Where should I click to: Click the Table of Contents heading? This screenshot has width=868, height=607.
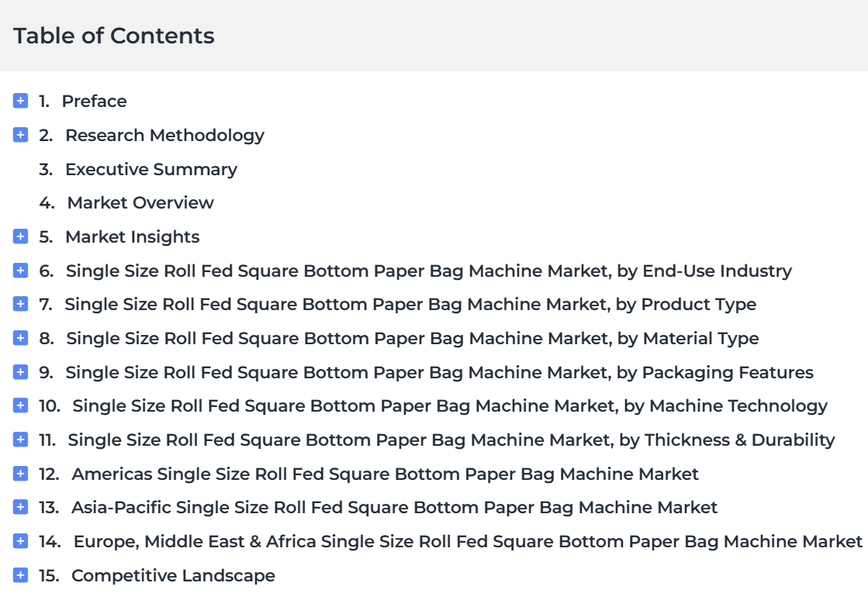click(x=113, y=36)
